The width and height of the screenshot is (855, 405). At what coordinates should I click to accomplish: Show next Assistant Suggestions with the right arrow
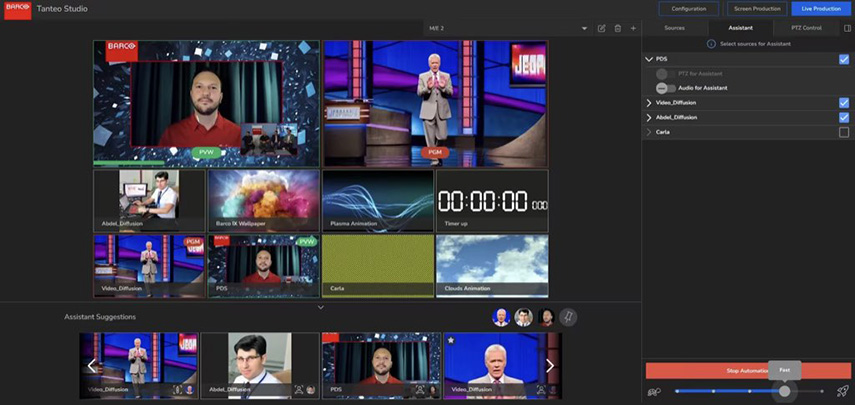(550, 366)
